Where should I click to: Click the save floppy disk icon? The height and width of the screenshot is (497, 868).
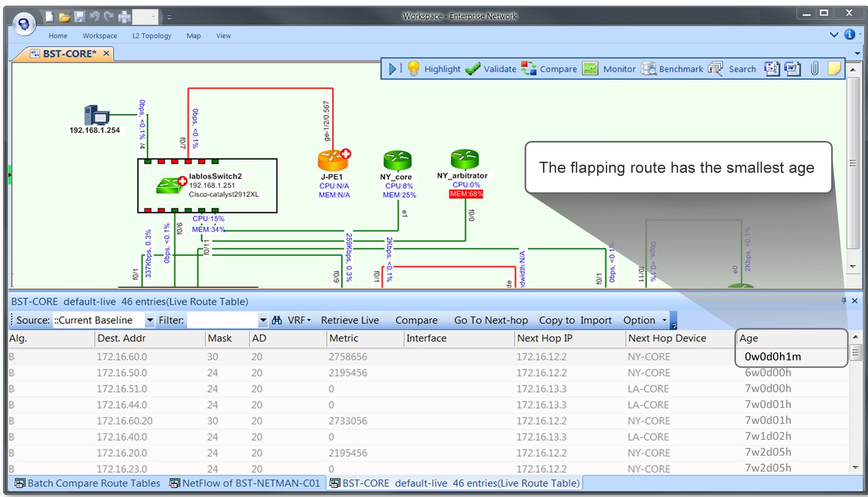click(x=80, y=17)
